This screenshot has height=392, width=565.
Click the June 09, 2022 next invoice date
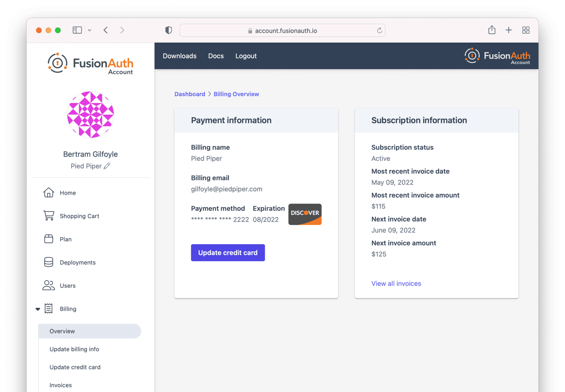click(x=393, y=230)
